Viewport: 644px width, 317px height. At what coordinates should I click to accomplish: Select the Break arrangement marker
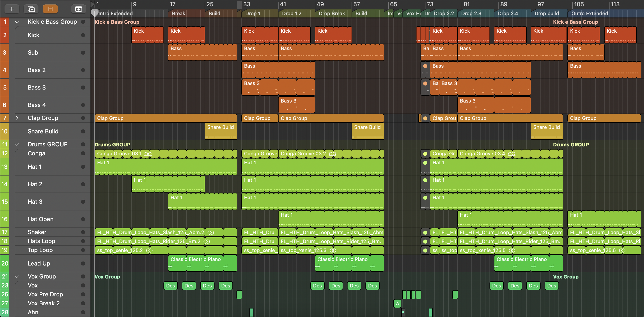pos(187,13)
